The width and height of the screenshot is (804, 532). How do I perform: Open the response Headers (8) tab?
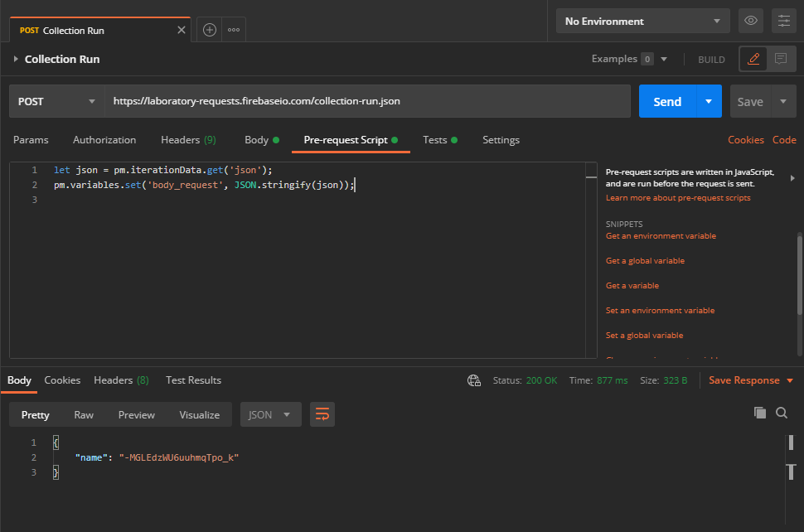[121, 380]
